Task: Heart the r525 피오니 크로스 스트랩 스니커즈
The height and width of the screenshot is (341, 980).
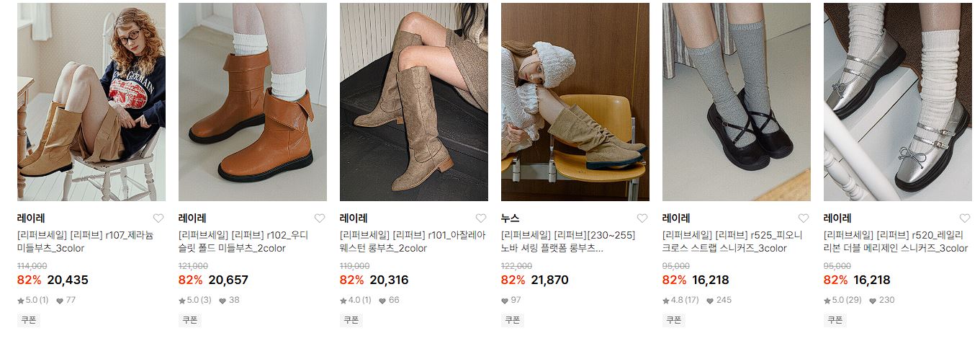Action: (x=804, y=218)
